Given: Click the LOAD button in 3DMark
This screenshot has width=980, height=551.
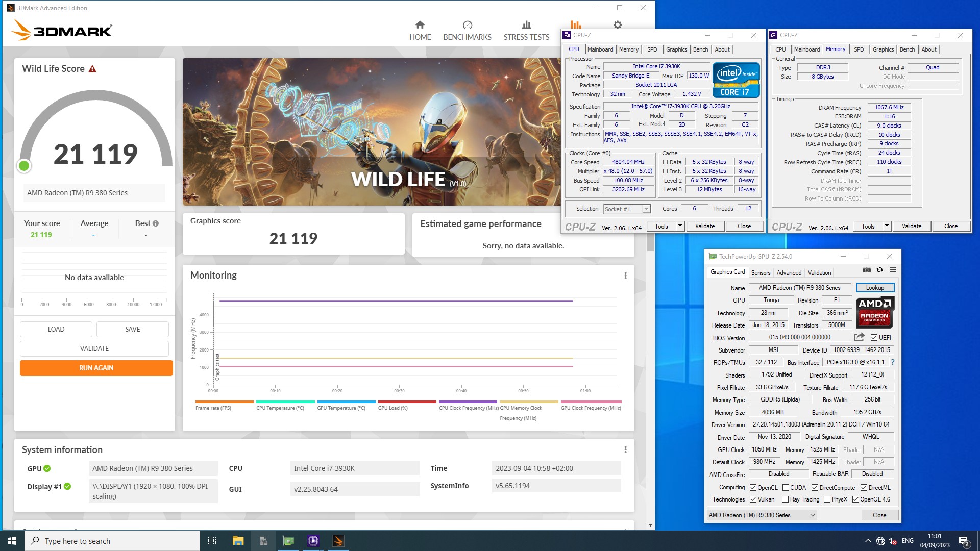Looking at the screenshot, I should click(x=56, y=329).
